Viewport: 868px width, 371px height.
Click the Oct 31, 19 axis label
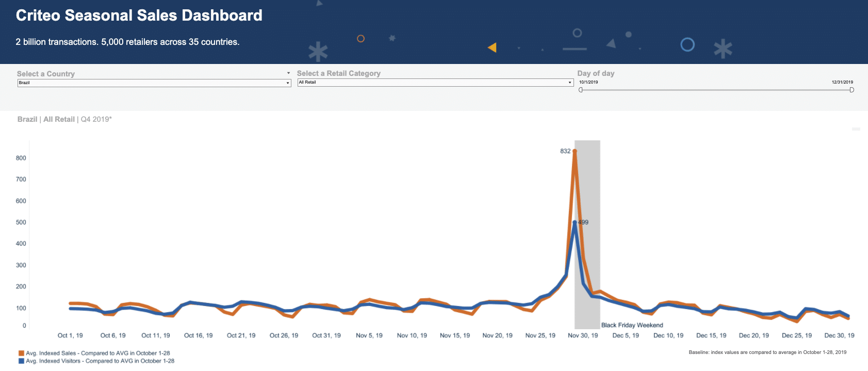coord(326,335)
